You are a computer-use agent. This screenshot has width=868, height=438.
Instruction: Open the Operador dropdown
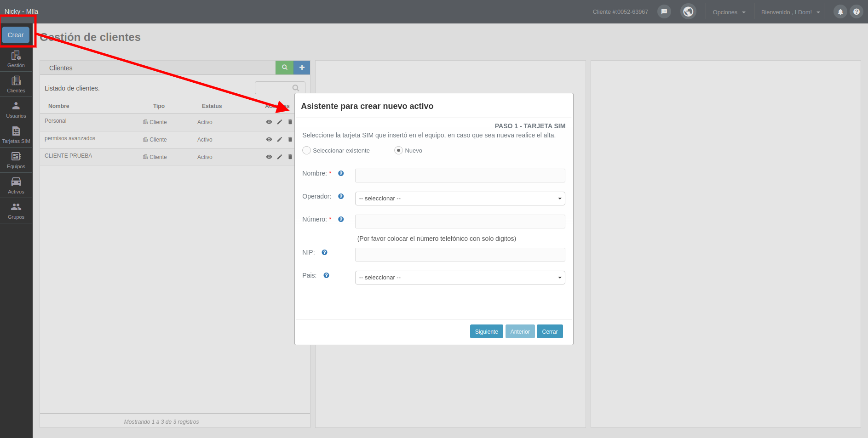point(460,199)
